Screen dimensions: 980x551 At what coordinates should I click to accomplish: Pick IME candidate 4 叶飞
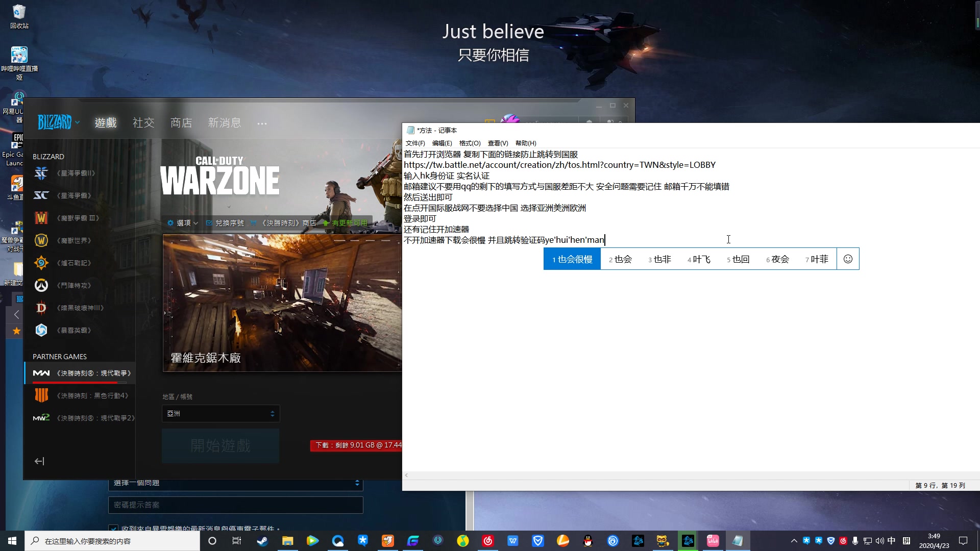click(699, 259)
